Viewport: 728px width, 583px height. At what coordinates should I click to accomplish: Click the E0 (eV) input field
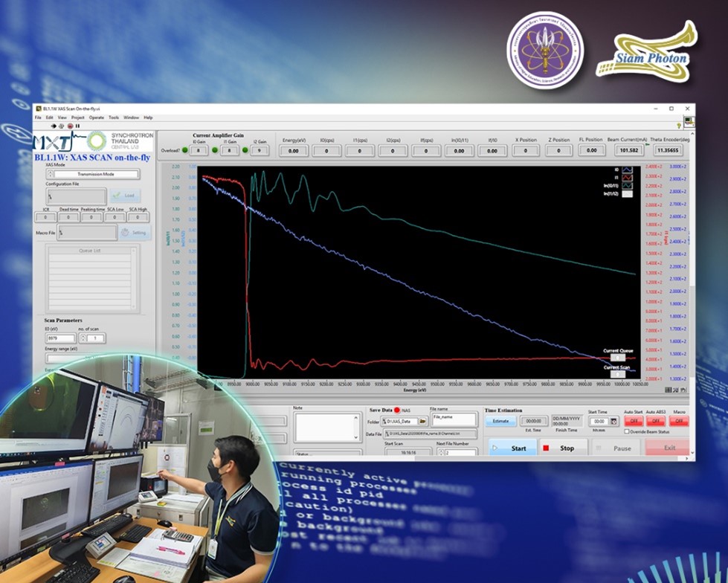60,338
